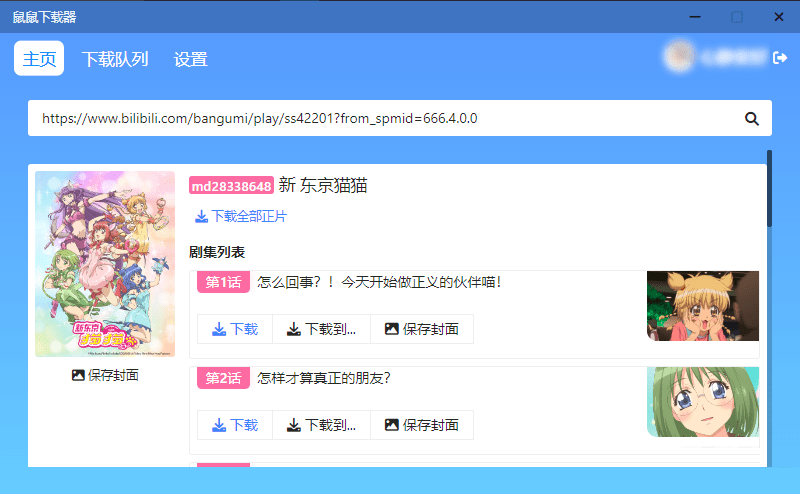
Task: Click 下载到... button for 第1话
Action: pos(321,329)
